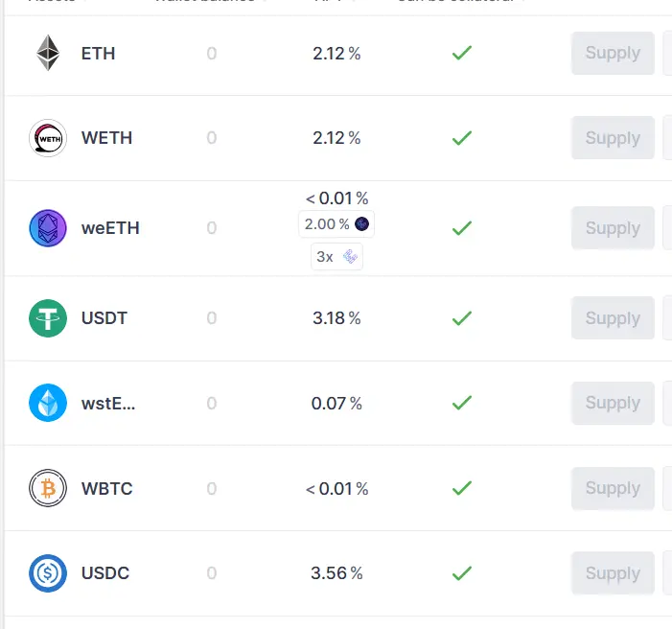
Task: Select the WBTC bitcoin icon
Action: click(x=48, y=488)
